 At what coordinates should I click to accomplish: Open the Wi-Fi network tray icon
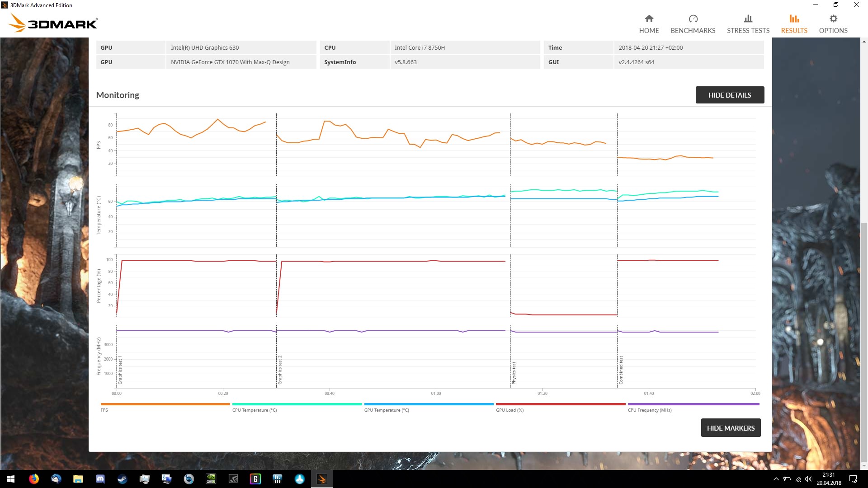798,479
